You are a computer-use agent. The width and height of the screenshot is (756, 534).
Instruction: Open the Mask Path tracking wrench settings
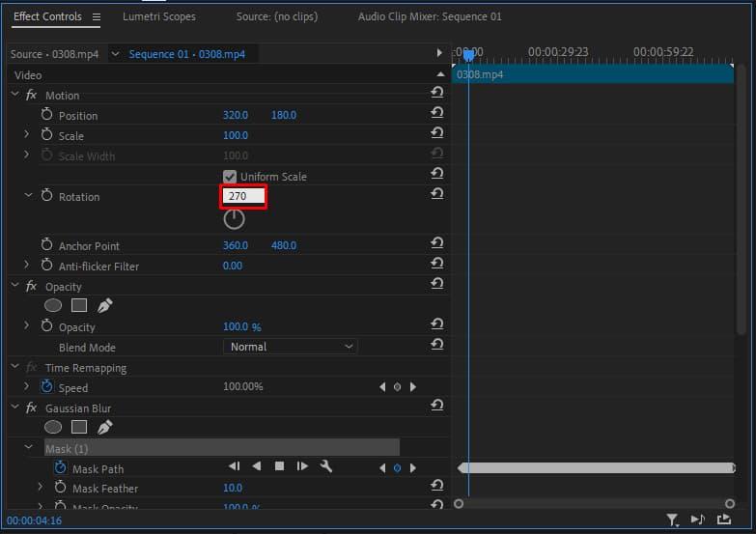tap(325, 466)
